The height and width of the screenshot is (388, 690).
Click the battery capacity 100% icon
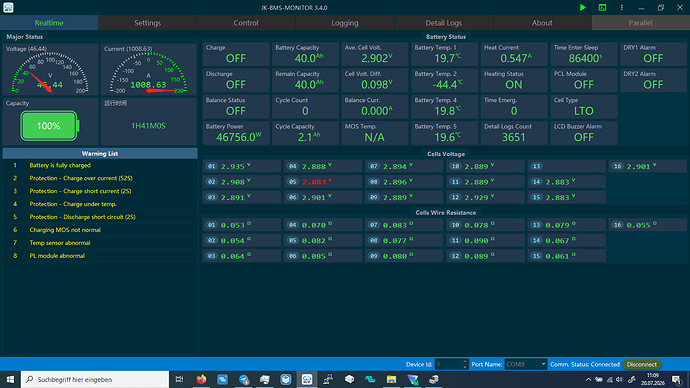[49, 126]
